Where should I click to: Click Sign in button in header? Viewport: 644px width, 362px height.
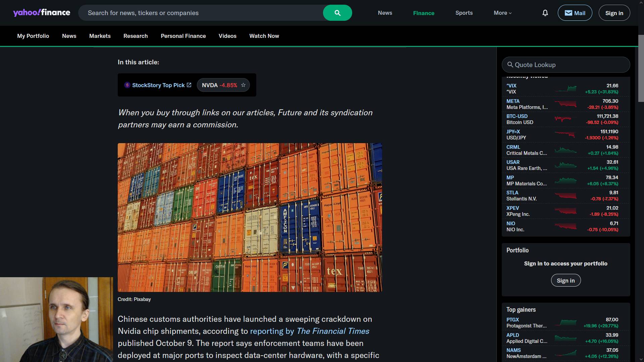(x=614, y=13)
